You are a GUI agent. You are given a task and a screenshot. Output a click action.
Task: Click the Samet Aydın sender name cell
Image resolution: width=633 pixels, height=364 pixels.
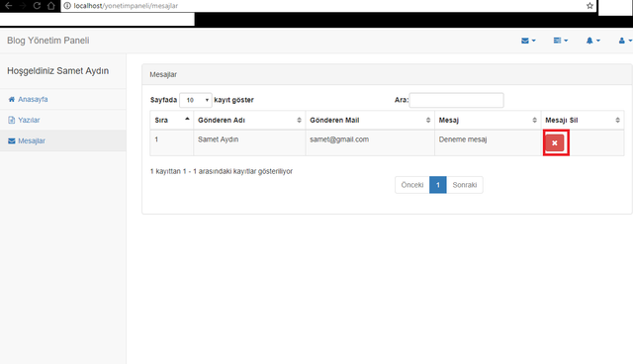tap(249, 142)
